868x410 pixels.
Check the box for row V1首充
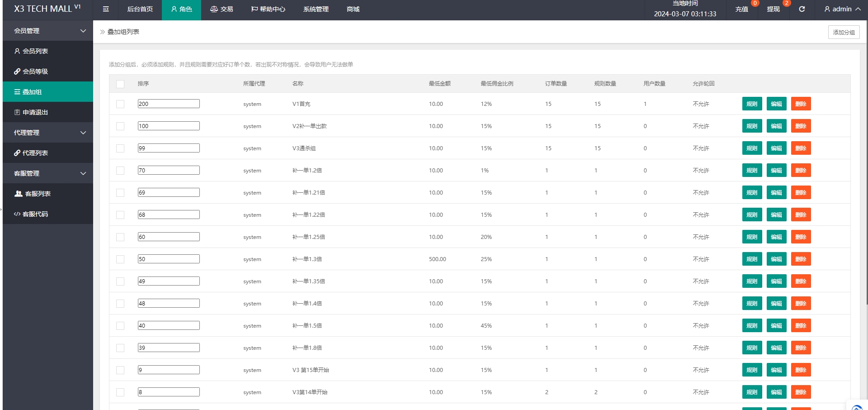pyautogui.click(x=120, y=104)
